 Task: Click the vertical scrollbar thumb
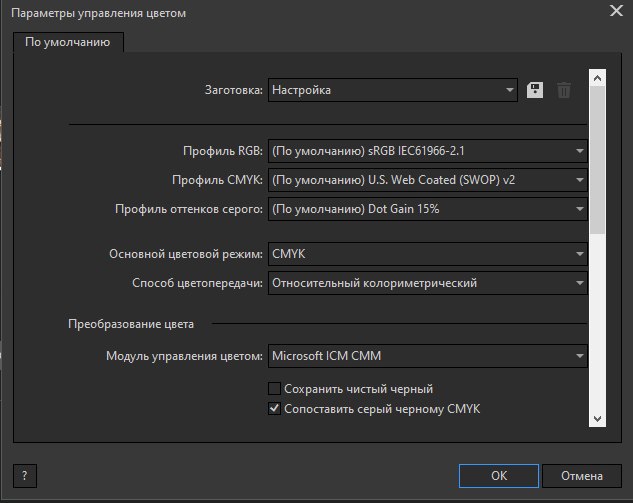point(597,160)
